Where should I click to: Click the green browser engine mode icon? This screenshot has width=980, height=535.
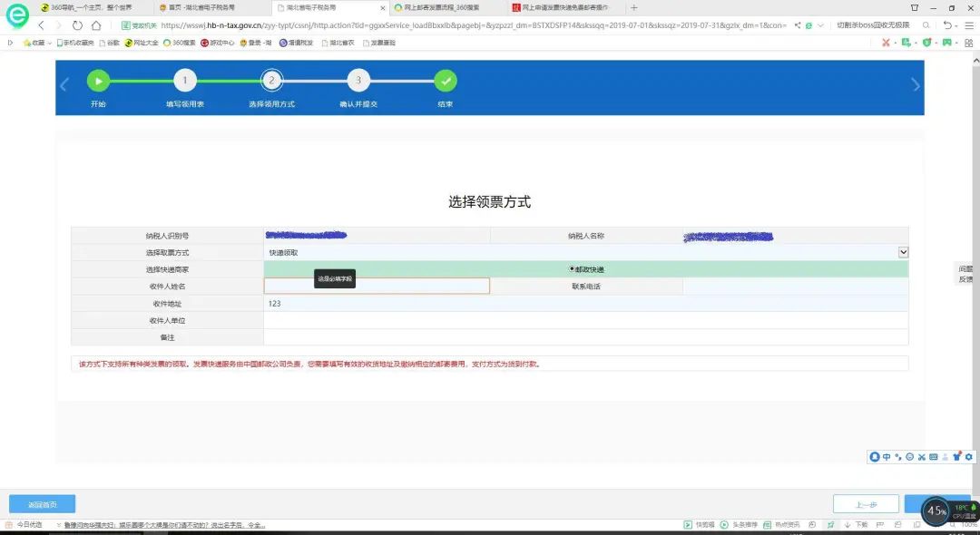point(808,25)
